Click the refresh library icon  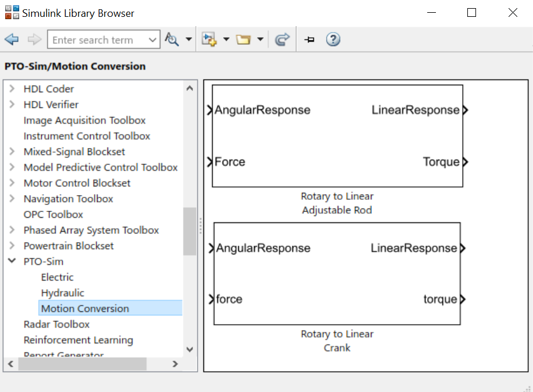(x=282, y=39)
